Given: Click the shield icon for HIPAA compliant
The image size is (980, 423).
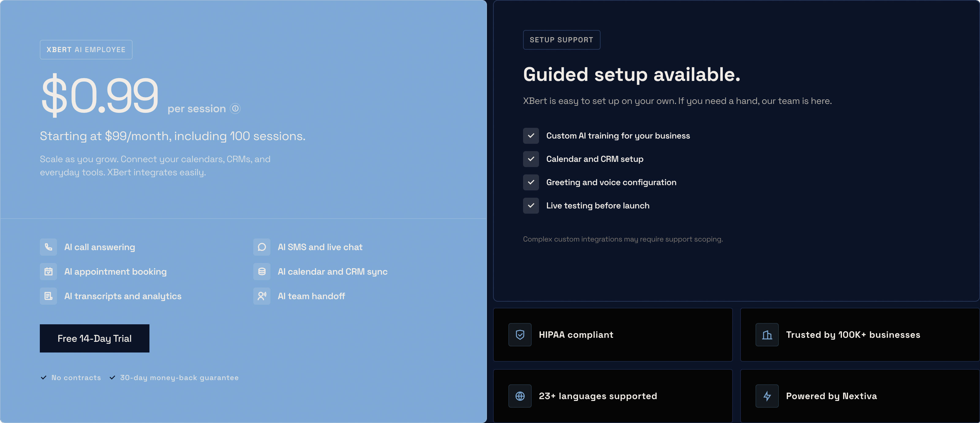Looking at the screenshot, I should pyautogui.click(x=520, y=335).
